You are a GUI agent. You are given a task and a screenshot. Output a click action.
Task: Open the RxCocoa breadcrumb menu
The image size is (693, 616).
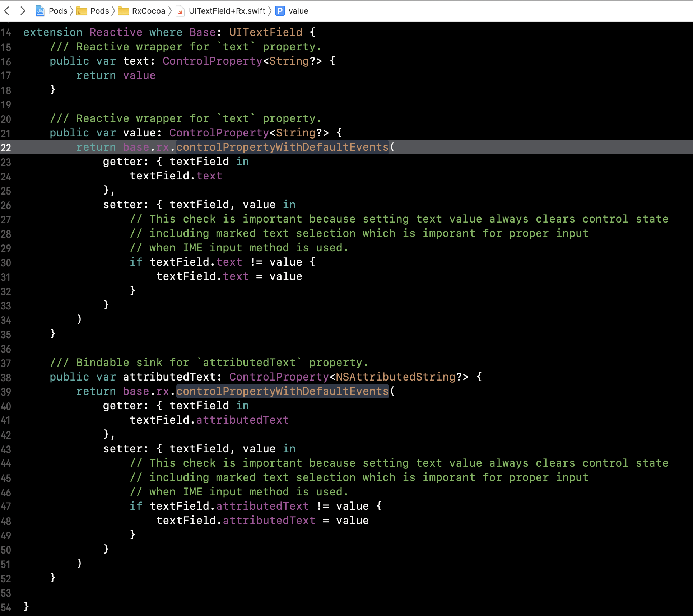[148, 11]
